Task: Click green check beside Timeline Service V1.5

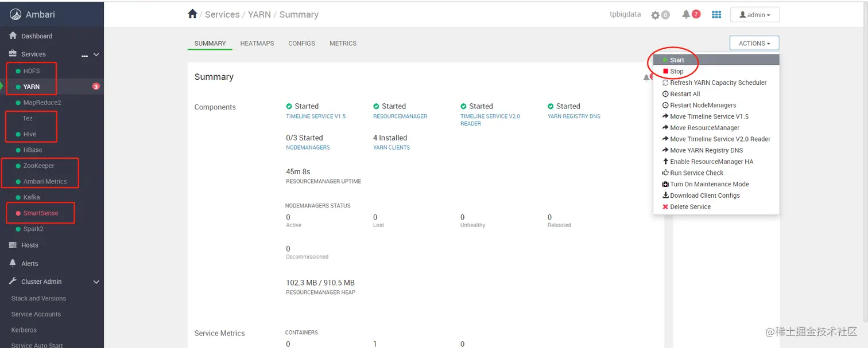Action: [x=289, y=106]
